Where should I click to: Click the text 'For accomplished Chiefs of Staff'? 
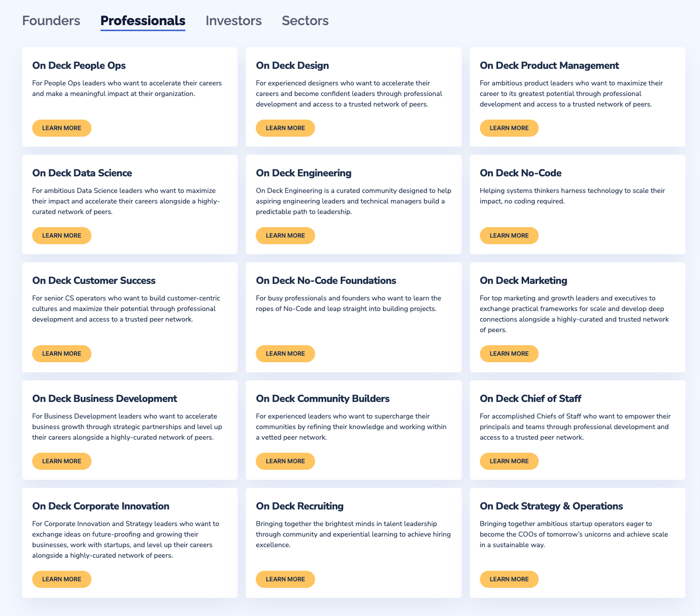pyautogui.click(x=575, y=427)
